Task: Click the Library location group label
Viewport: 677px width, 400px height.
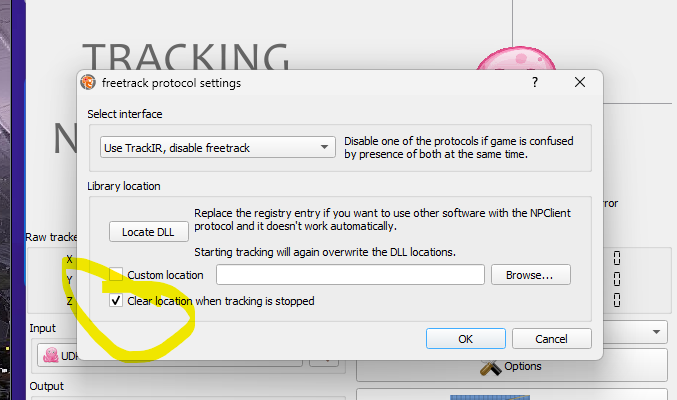Action: point(124,186)
